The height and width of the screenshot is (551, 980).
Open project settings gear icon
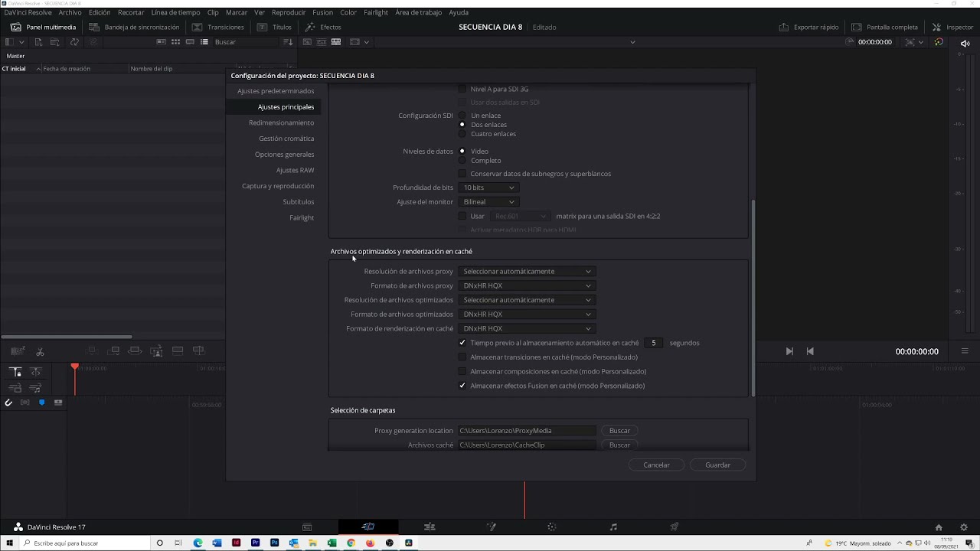tap(964, 527)
